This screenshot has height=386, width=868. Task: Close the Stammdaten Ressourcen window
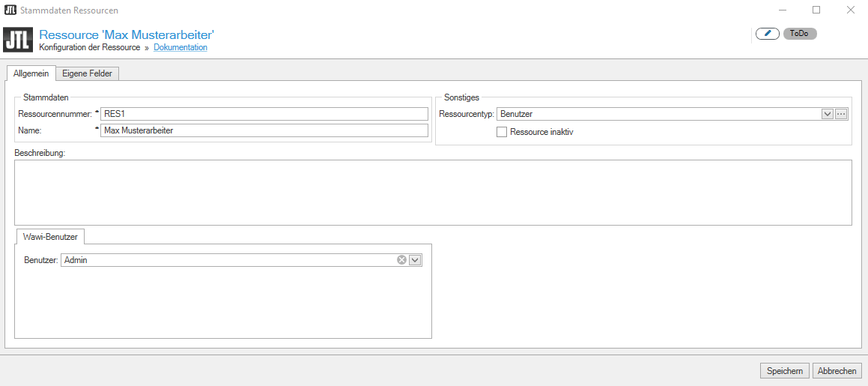(851, 10)
